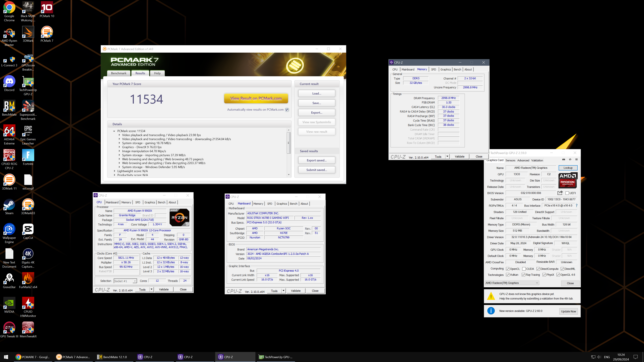This screenshot has width=644, height=362.
Task: Open L-Connect 3 desktop icon
Action: click(9, 61)
